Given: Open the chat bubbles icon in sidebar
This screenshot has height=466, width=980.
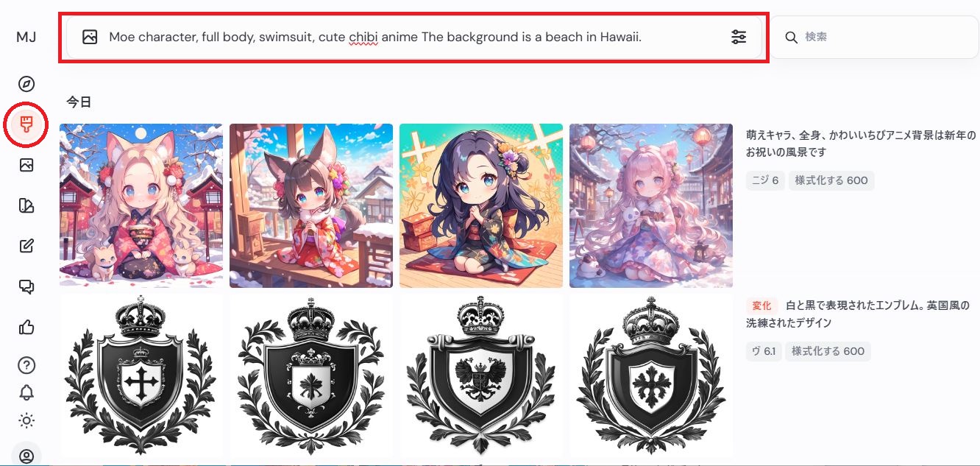Looking at the screenshot, I should pos(26,286).
